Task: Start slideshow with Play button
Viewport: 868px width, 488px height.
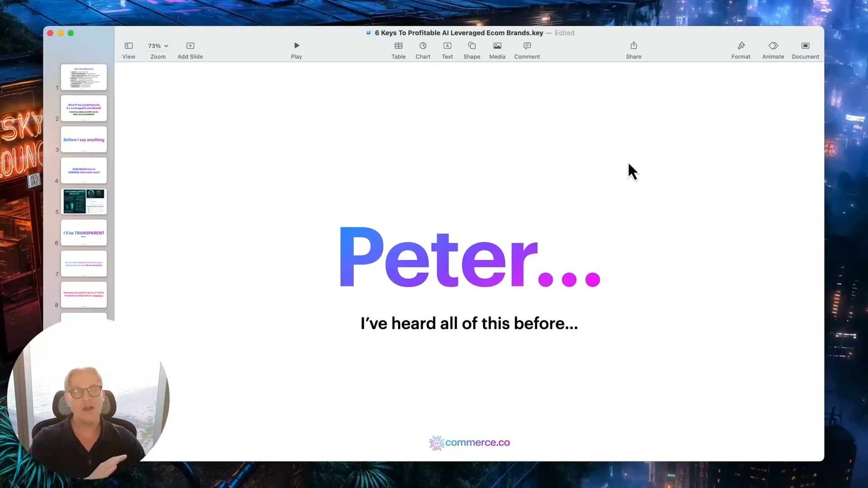Action: point(297,46)
